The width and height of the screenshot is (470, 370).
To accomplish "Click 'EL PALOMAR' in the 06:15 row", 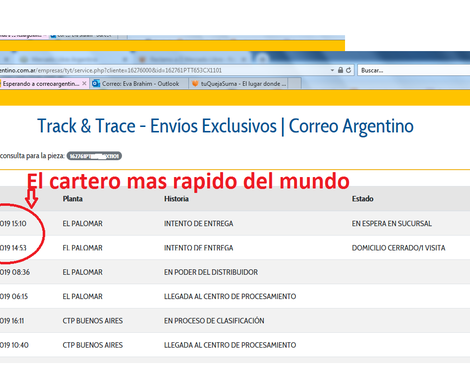I will 83,296.
